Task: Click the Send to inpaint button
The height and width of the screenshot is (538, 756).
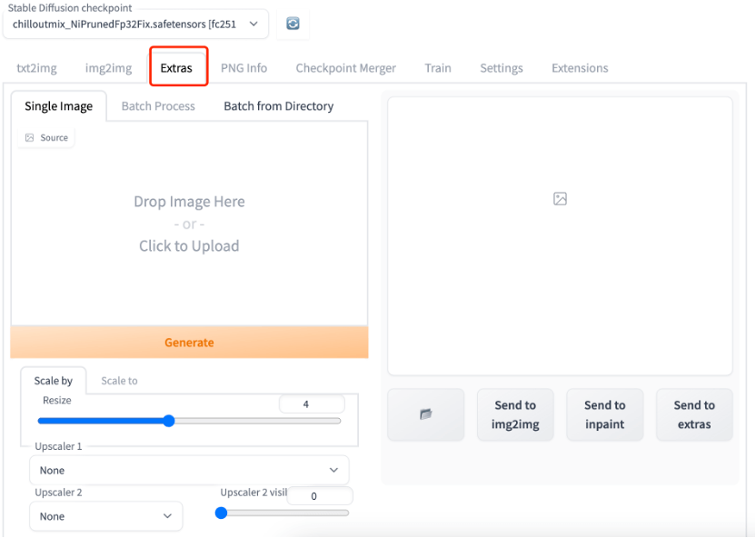Action: pyautogui.click(x=604, y=414)
